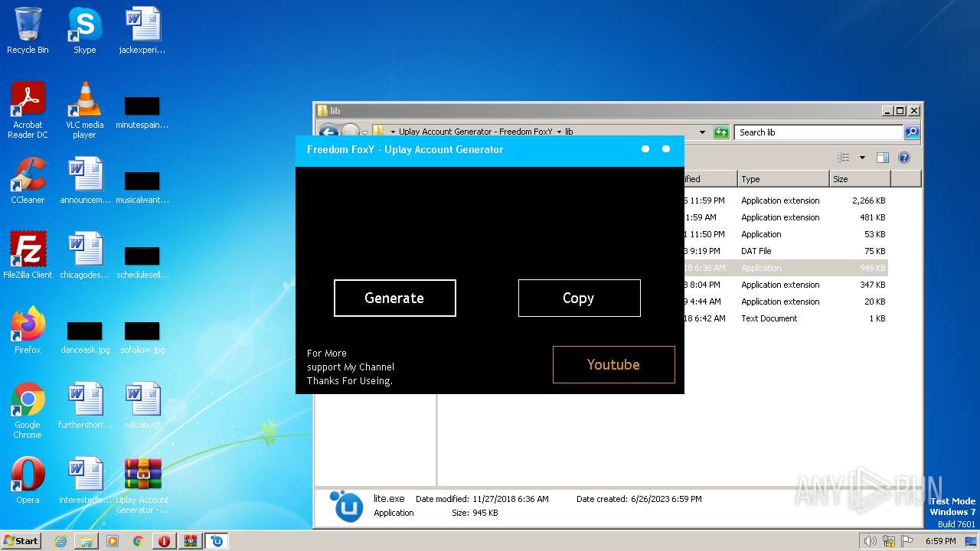Select the willcan.rtf desktop file
Image resolution: width=980 pixels, height=551 pixels.
142,406
